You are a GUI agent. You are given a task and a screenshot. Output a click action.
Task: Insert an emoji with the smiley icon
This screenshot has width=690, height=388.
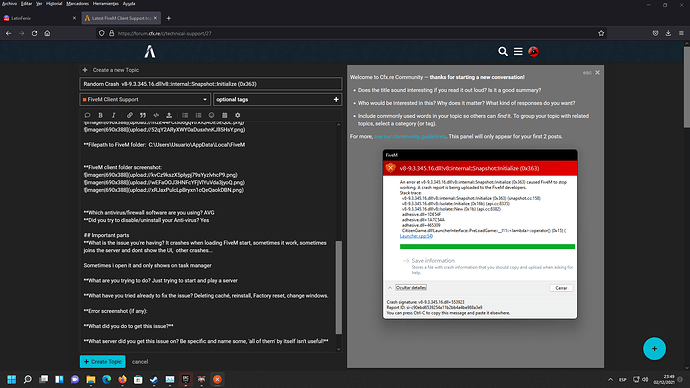pos(212,115)
